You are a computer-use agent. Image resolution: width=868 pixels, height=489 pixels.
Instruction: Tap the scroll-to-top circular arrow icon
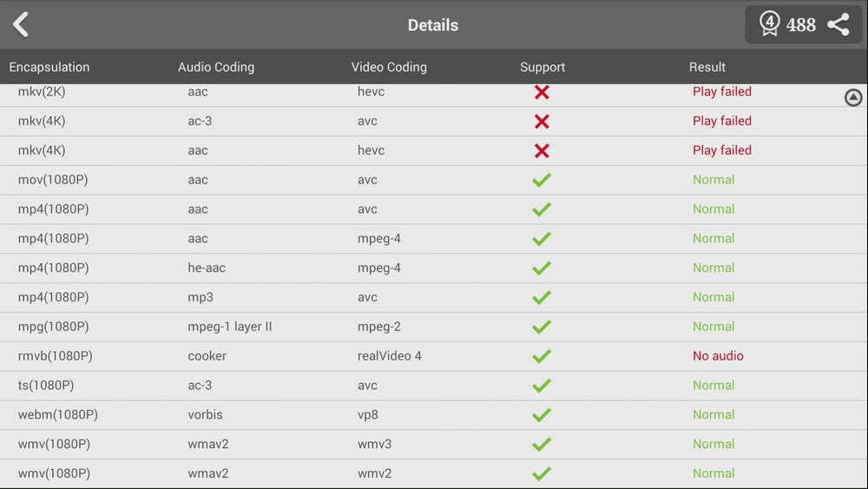tap(853, 98)
